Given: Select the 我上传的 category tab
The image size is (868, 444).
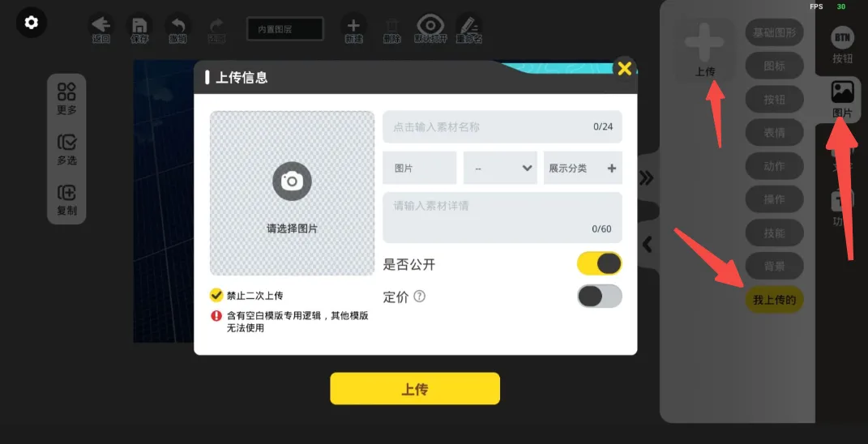Looking at the screenshot, I should (x=774, y=300).
